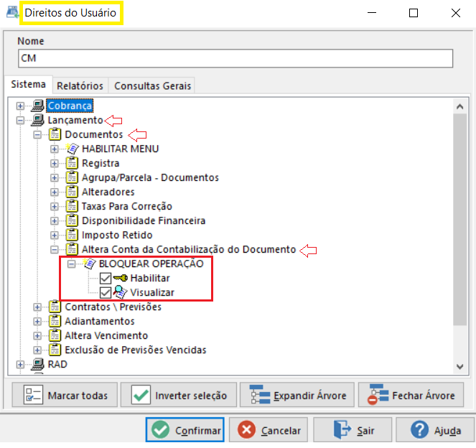Click the Adiantamentos clipboard icon

pyautogui.click(x=55, y=321)
